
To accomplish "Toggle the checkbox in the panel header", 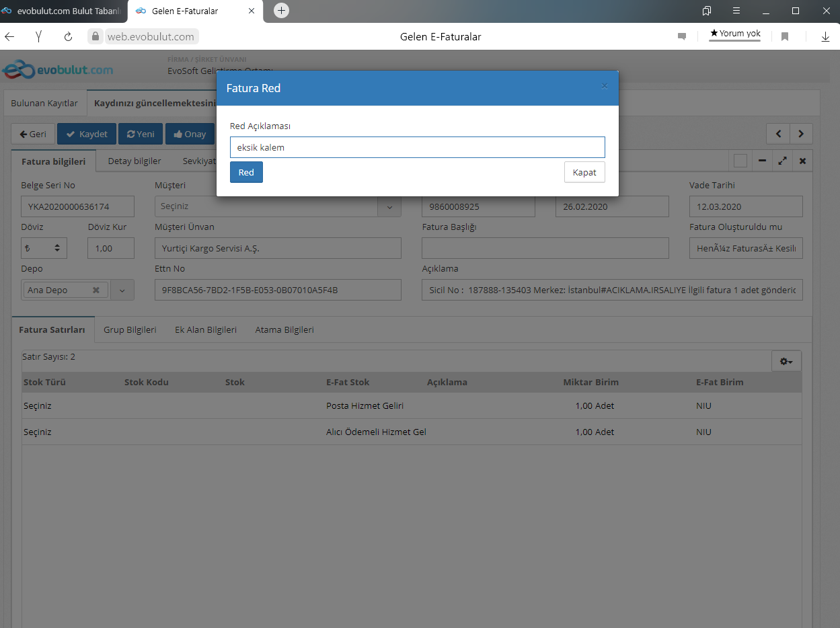I will tap(740, 161).
